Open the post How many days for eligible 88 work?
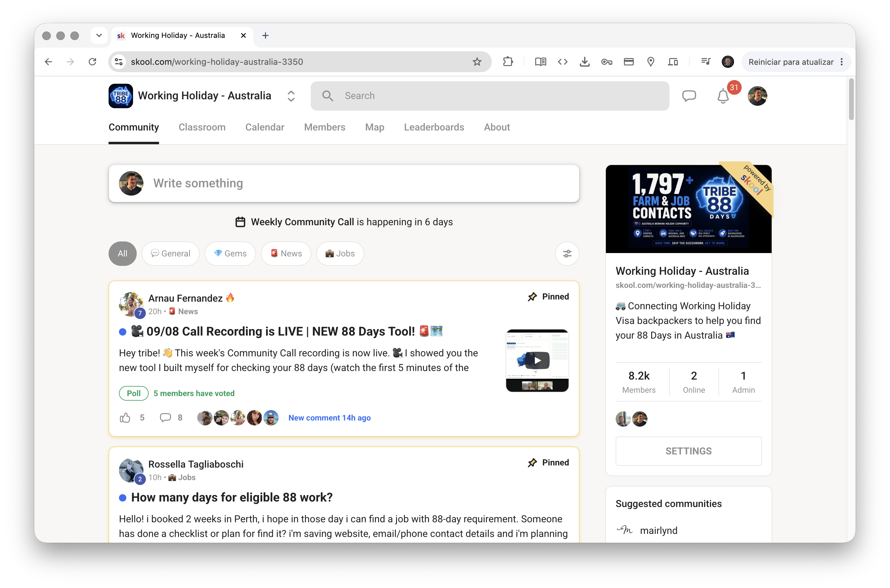The height and width of the screenshot is (588, 890). 232,498
